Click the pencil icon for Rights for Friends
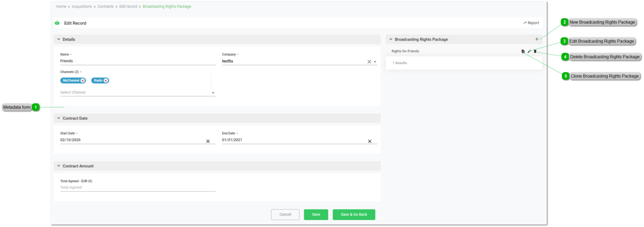 click(529, 51)
